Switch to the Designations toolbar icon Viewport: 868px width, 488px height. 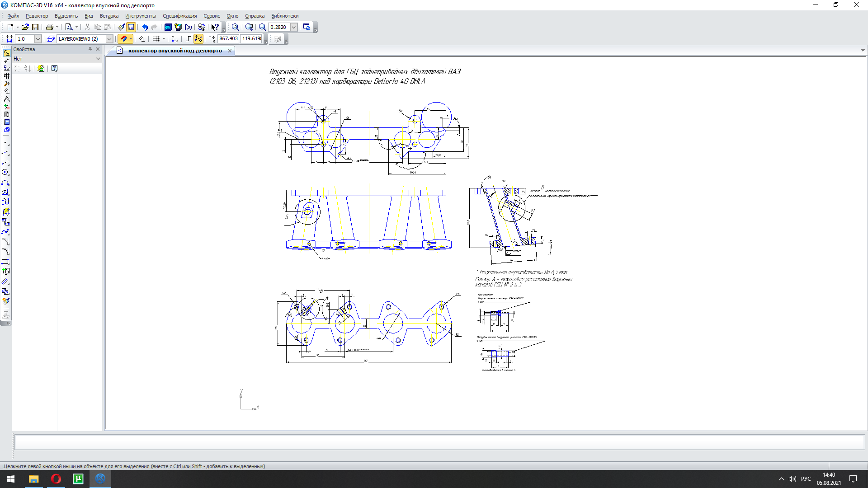6,68
